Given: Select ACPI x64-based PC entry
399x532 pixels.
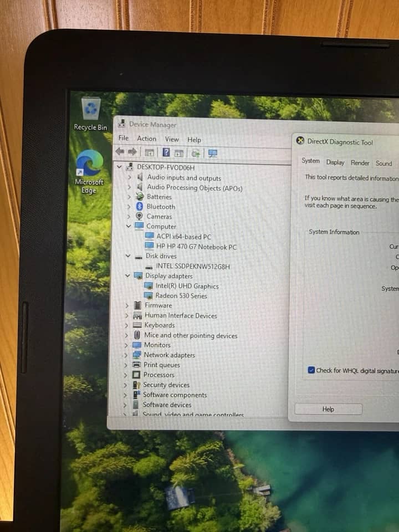Looking at the screenshot, I should pyautogui.click(x=178, y=237).
